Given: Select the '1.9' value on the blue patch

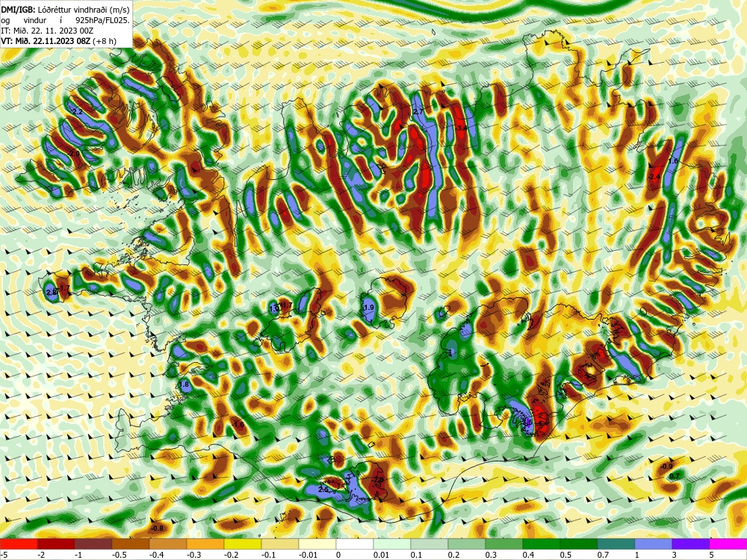Looking at the screenshot, I should point(368,308).
